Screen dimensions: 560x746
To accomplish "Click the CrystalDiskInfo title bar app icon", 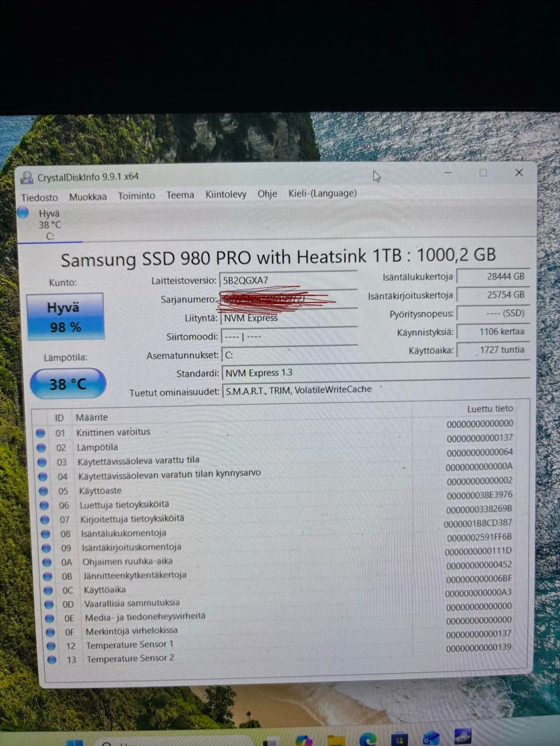I will click(27, 177).
